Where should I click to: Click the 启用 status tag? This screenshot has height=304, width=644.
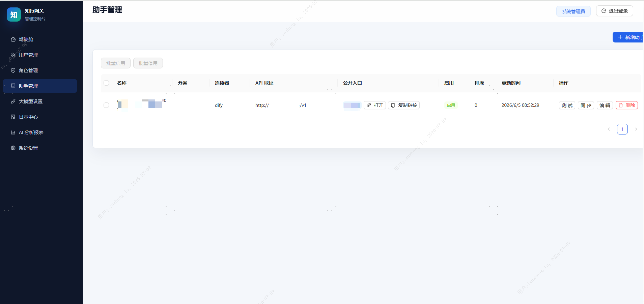(451, 105)
